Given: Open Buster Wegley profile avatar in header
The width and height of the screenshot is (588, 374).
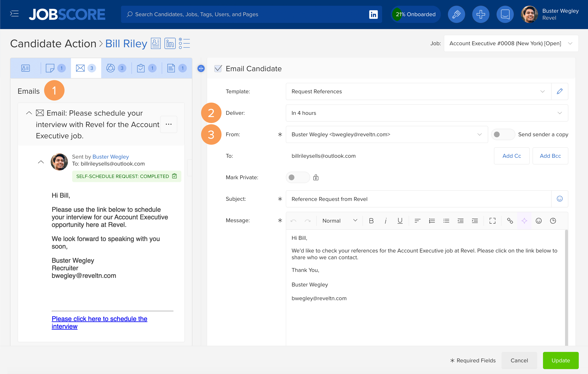Looking at the screenshot, I should [x=529, y=14].
